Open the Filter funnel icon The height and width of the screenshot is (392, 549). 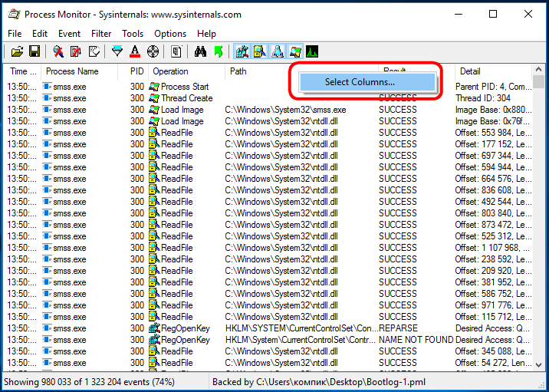[117, 52]
